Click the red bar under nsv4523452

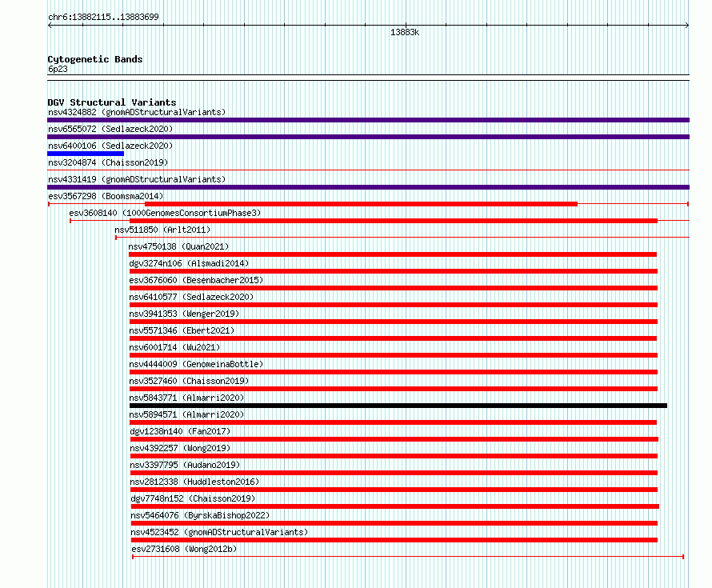pyautogui.click(x=394, y=540)
